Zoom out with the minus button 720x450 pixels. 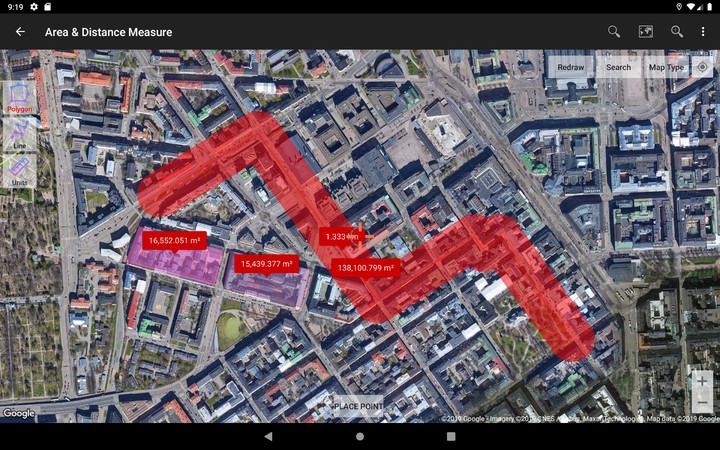702,403
